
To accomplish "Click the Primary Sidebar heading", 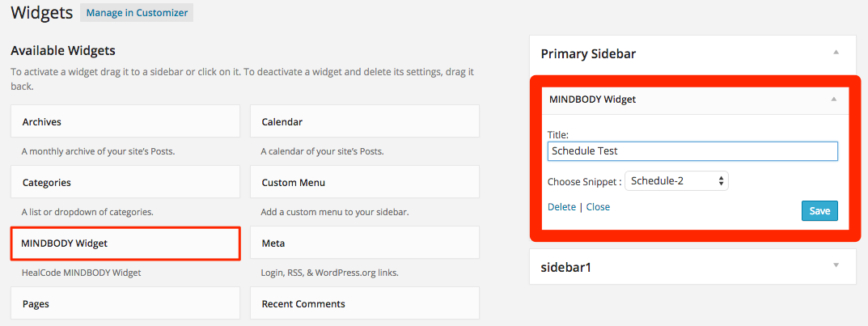I will pos(588,53).
